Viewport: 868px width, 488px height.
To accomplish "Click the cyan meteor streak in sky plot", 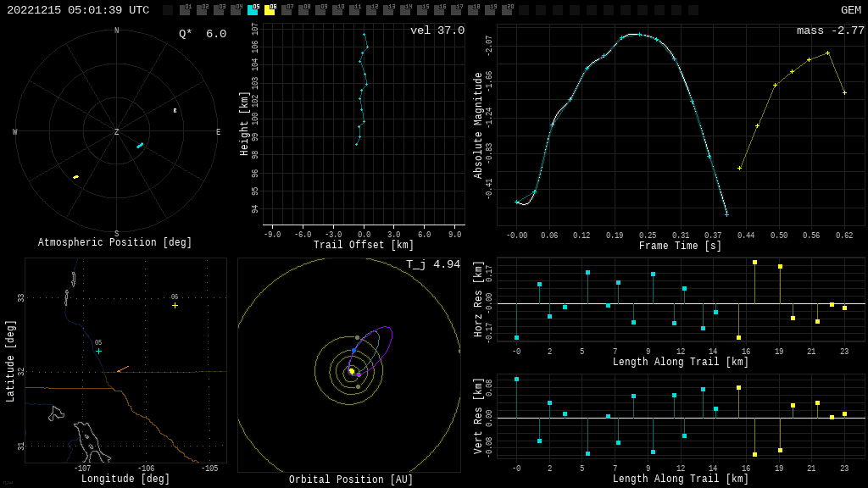I will [140, 146].
